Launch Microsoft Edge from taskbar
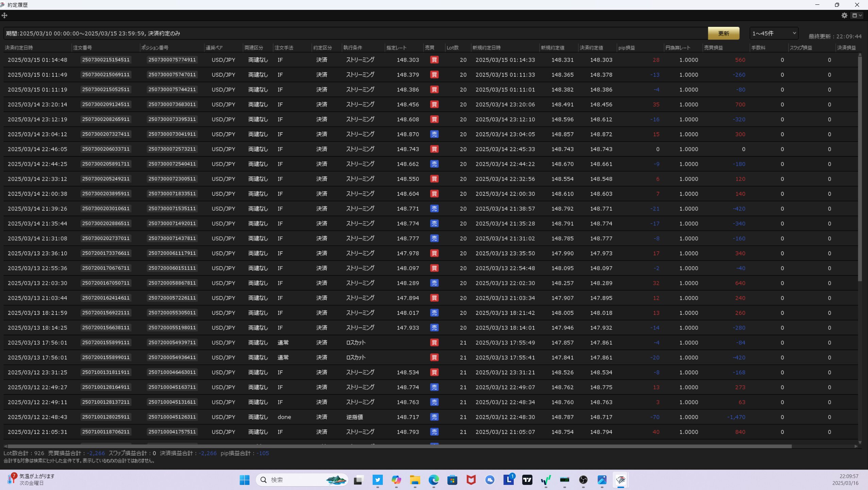 (433, 480)
